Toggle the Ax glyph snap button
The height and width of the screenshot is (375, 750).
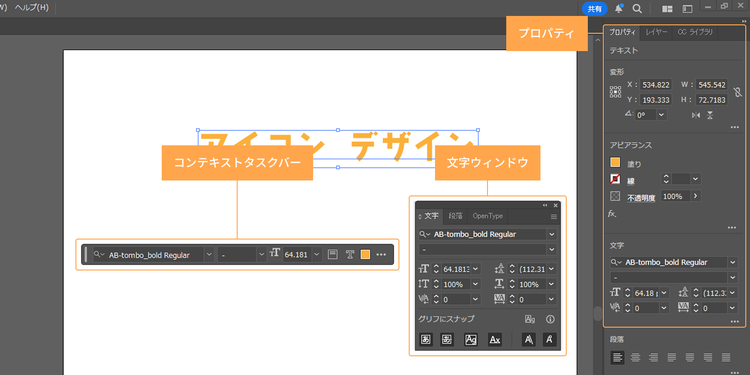pyautogui.click(x=495, y=340)
